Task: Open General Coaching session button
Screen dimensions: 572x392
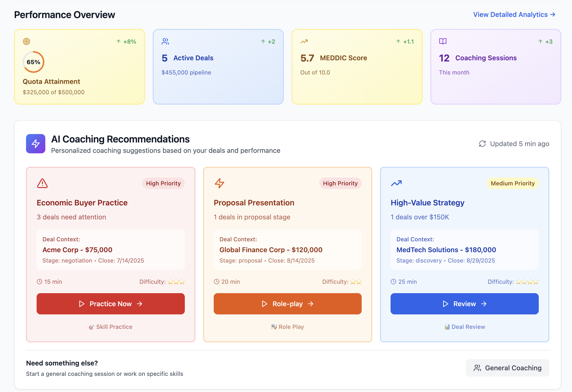Action: click(x=507, y=368)
